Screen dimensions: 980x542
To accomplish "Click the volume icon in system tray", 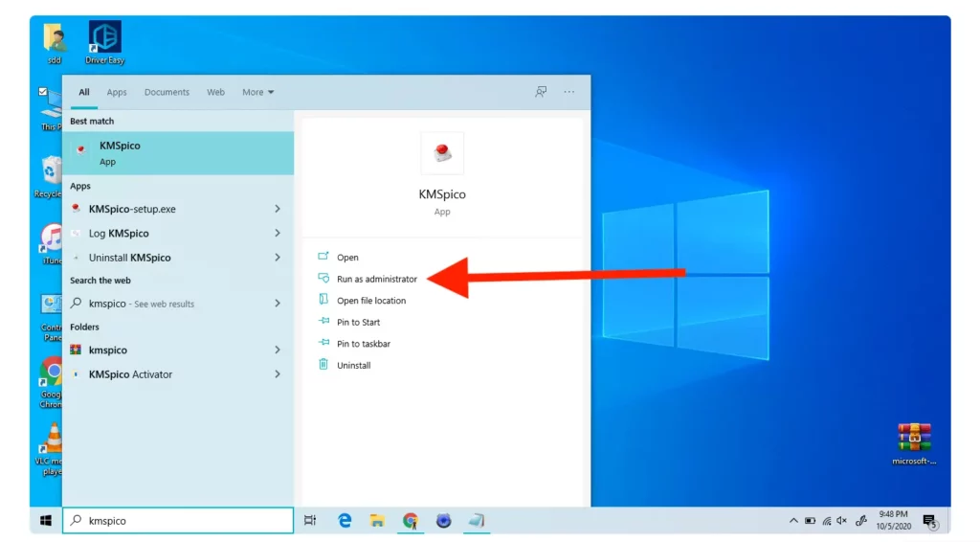I will tap(841, 520).
